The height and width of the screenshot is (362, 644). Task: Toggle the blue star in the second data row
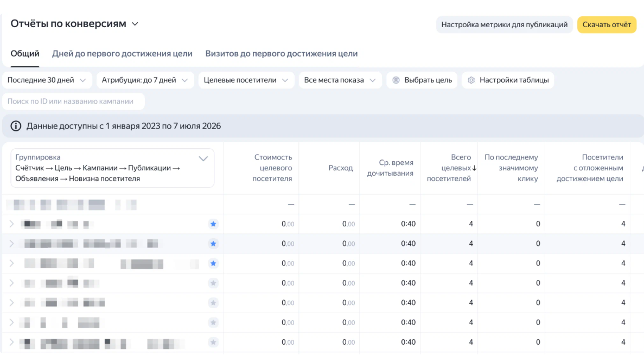click(213, 244)
